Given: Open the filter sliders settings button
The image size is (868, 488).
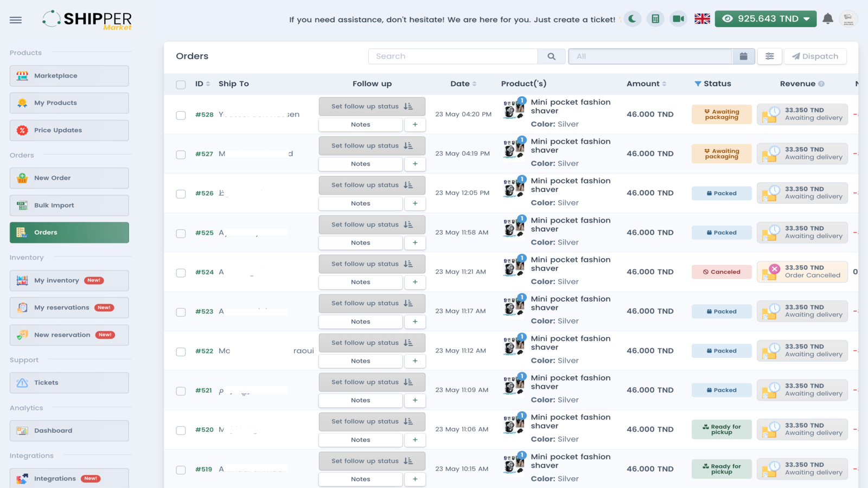Looking at the screenshot, I should pos(769,56).
